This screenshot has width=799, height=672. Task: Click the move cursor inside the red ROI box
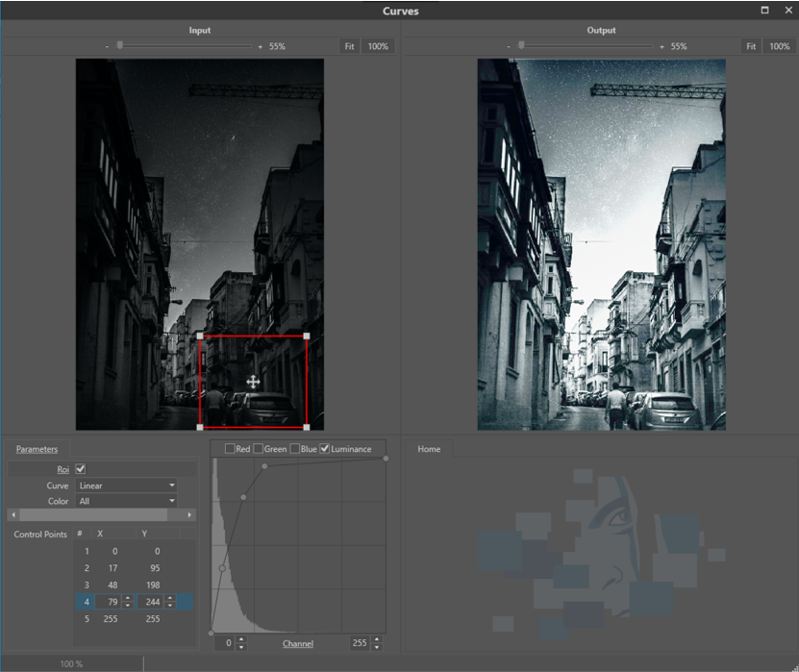[253, 382]
